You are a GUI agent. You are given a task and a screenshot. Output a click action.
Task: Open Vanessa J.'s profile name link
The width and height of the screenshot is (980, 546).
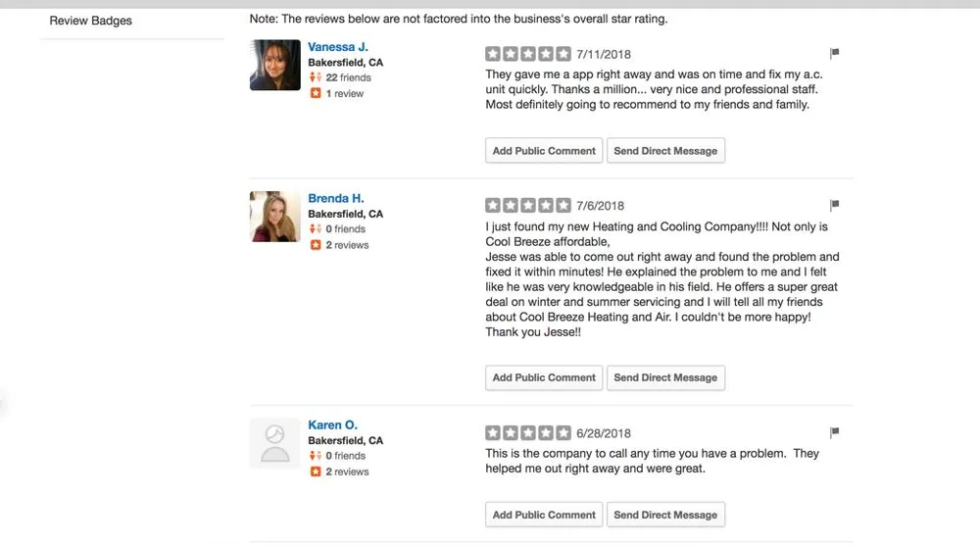(x=338, y=47)
